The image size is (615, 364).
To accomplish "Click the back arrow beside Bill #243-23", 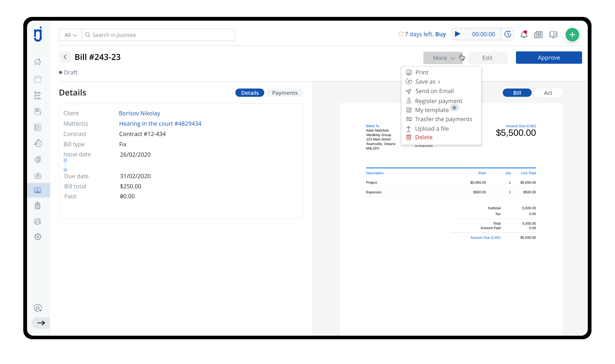I will point(65,57).
